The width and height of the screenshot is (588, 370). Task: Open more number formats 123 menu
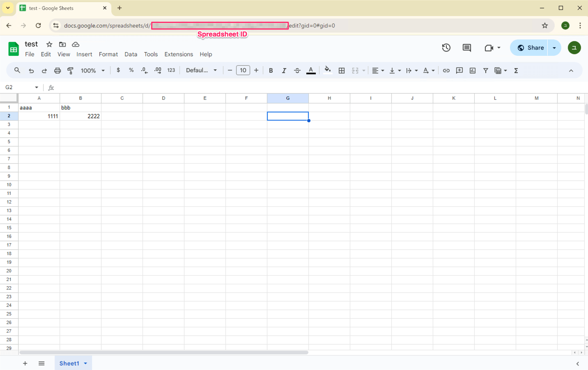(x=171, y=70)
